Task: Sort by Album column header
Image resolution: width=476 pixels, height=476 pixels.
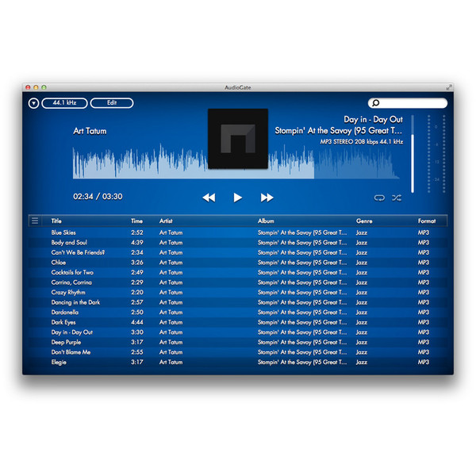Action: click(266, 221)
